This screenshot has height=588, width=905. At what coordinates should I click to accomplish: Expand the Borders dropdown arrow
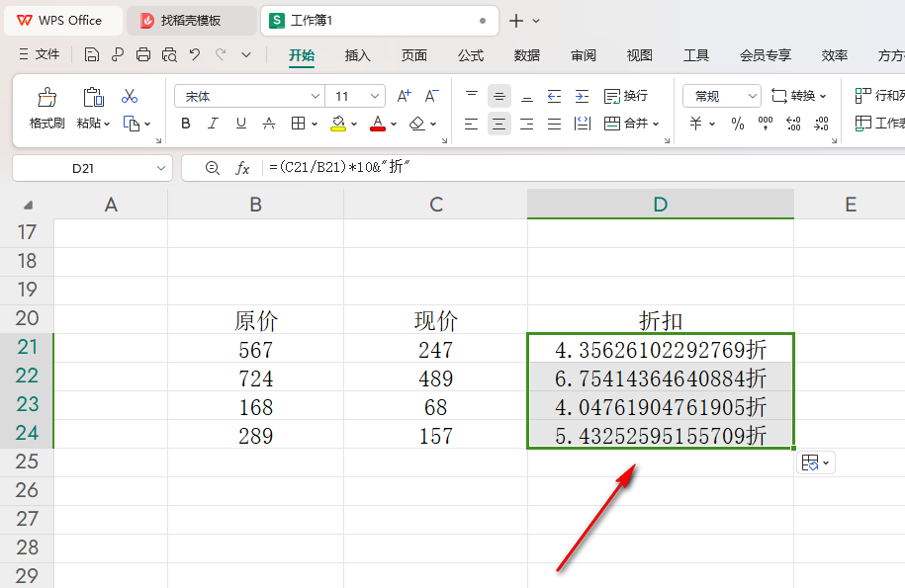coord(315,124)
